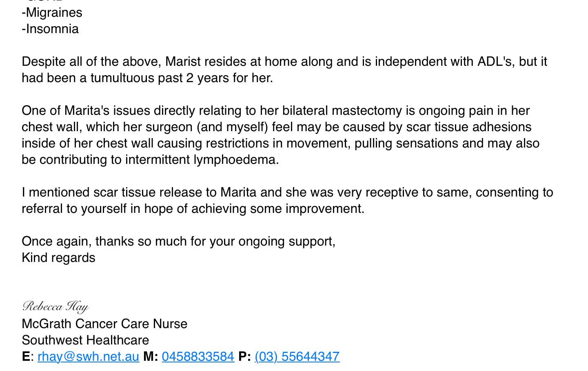
Task: Click the Kind regards closing text
Action: [58, 258]
